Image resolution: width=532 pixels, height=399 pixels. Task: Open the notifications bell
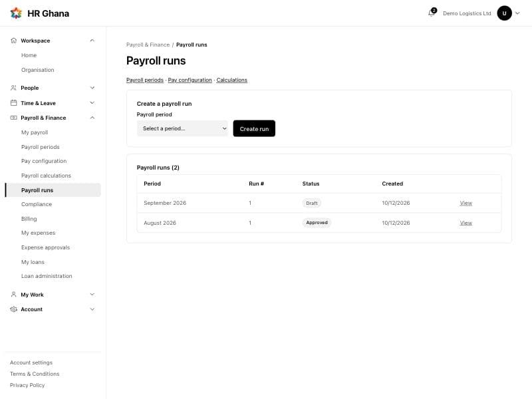point(432,13)
